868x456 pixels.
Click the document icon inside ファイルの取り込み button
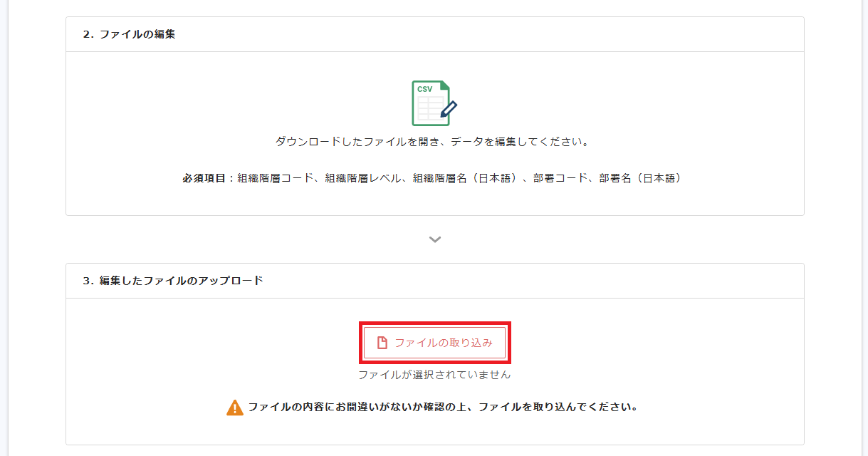[x=381, y=342]
